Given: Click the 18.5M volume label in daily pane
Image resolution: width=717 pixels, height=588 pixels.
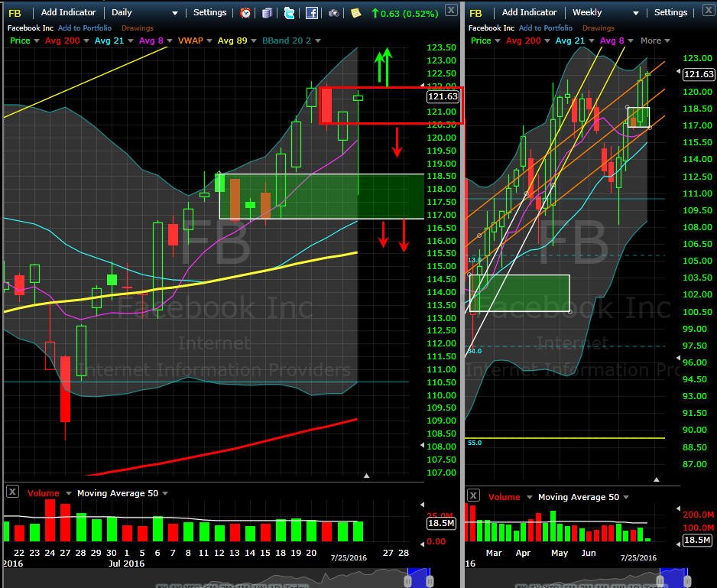Looking at the screenshot, I should point(441,523).
